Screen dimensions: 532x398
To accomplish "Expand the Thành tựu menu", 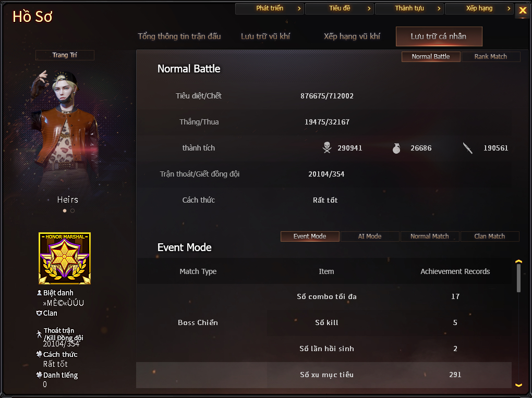I will (x=409, y=8).
